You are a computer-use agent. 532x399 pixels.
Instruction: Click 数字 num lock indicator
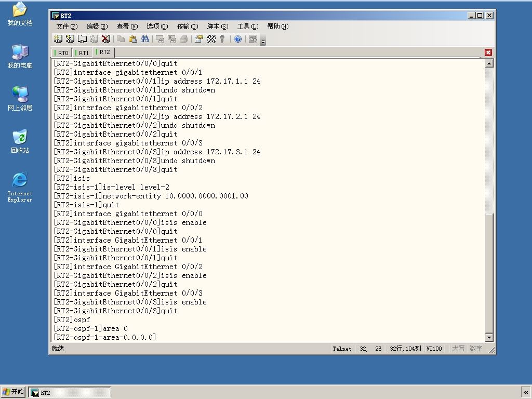(476, 349)
